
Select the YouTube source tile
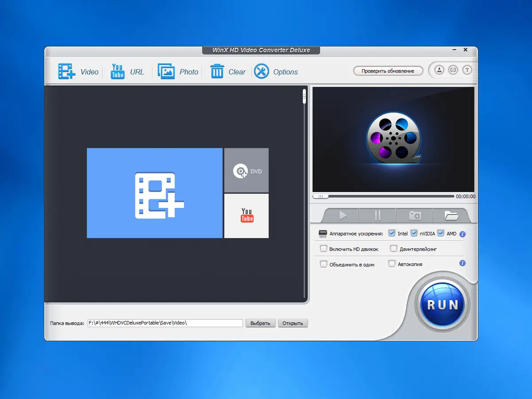coord(246,215)
